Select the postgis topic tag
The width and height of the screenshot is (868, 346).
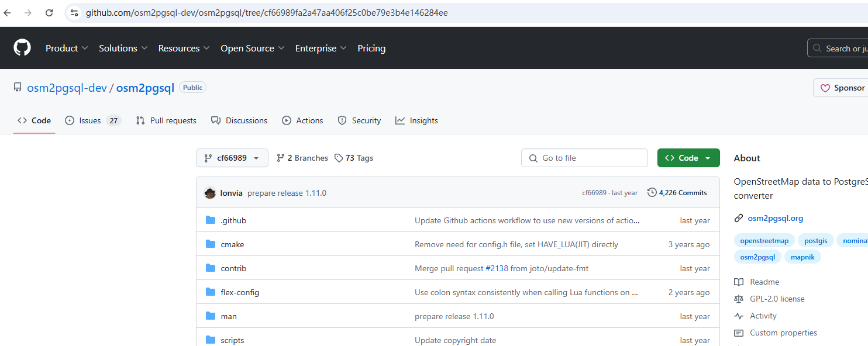815,240
